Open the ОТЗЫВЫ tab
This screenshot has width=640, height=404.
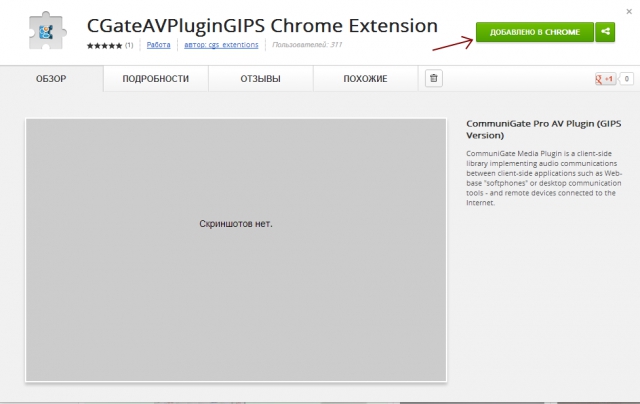point(260,79)
